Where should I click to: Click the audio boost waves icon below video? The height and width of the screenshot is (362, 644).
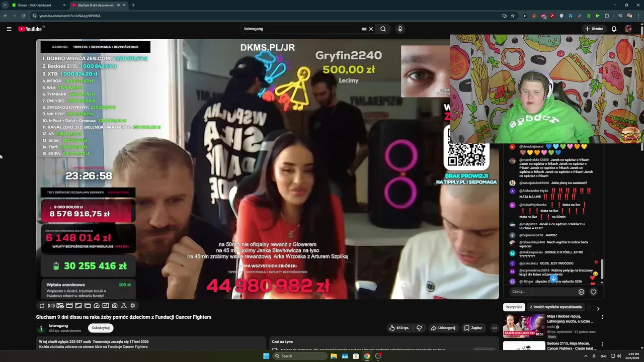point(51,306)
